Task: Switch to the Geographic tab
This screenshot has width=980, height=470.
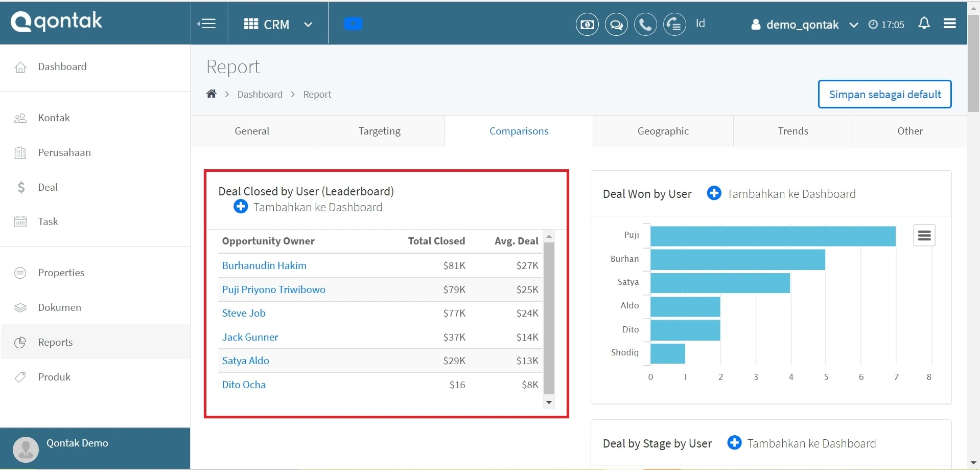Action: click(663, 131)
